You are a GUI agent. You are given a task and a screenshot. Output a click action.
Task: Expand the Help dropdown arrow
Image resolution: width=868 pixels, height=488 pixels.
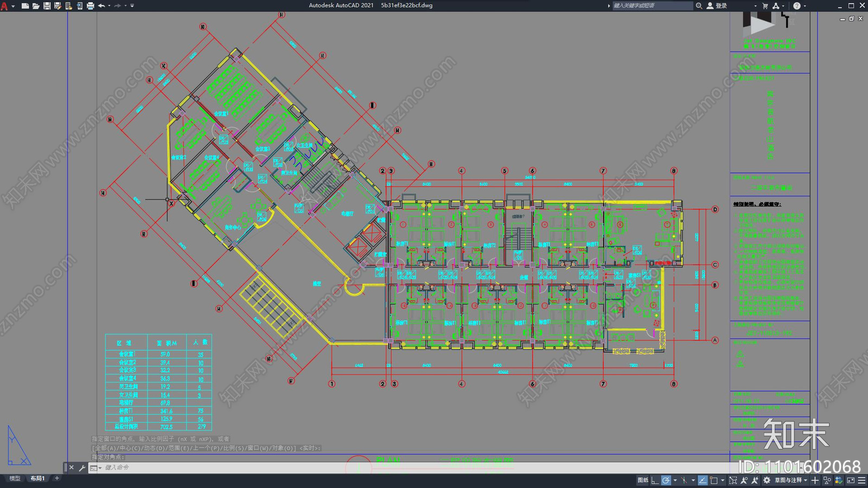pyautogui.click(x=805, y=5)
